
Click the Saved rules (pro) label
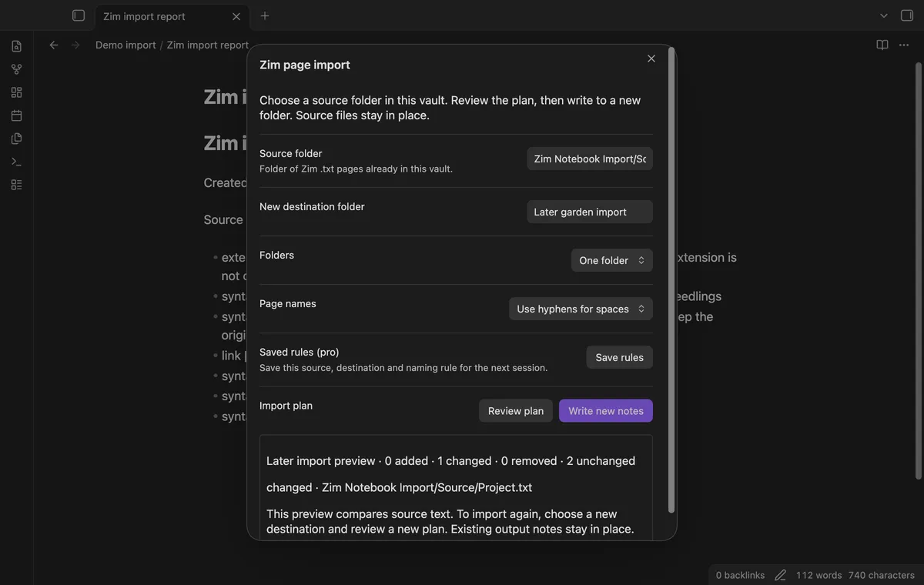point(299,352)
